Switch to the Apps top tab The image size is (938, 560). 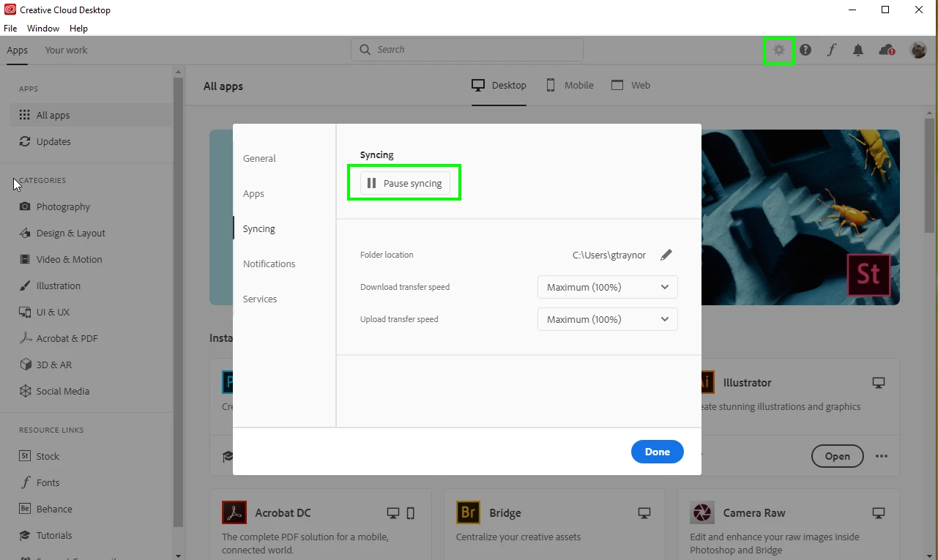click(x=17, y=50)
